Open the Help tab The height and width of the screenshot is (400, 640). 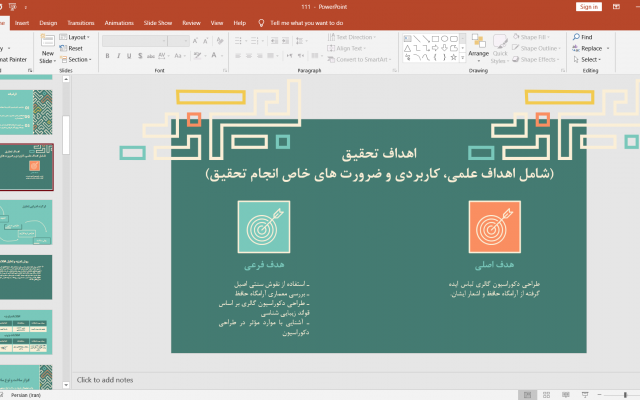(240, 23)
